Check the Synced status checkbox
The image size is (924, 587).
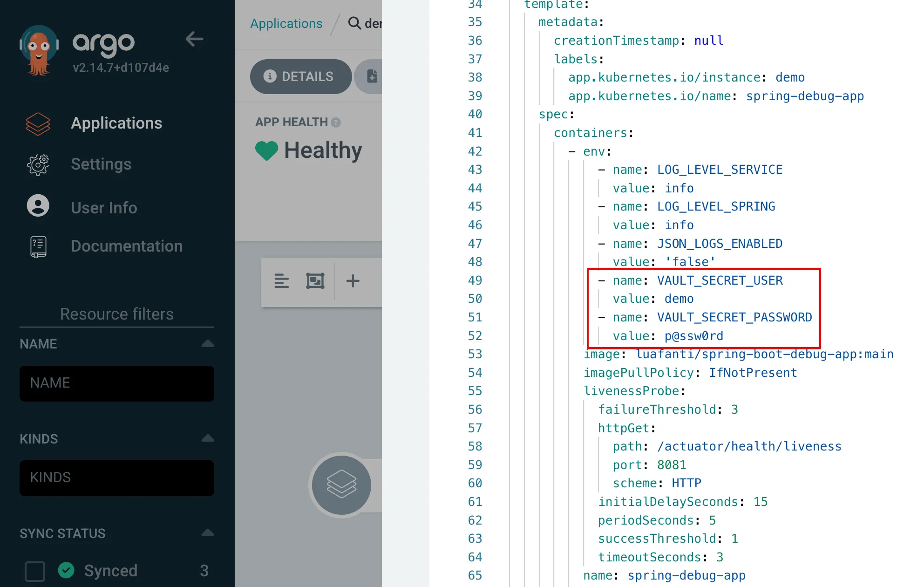coord(35,571)
